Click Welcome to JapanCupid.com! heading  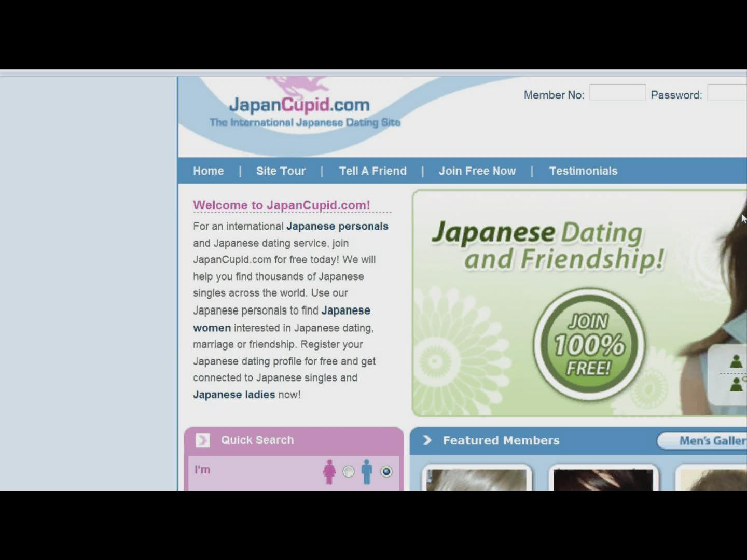click(x=282, y=205)
